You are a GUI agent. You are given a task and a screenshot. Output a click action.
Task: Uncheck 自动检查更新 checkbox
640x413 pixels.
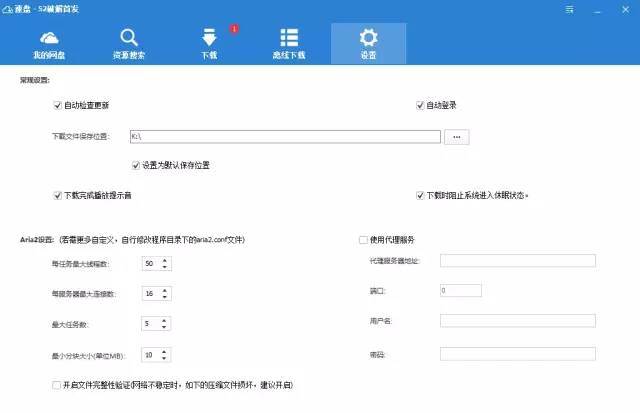[x=58, y=105]
